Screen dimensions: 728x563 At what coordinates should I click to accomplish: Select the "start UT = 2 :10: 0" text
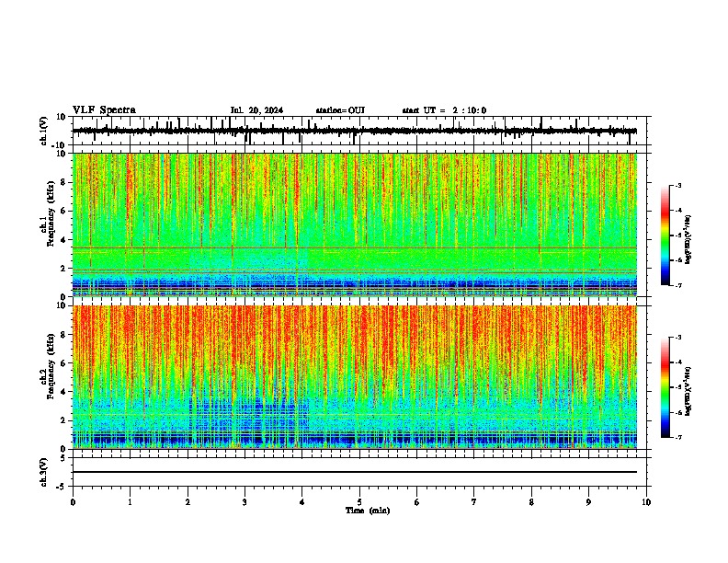click(444, 110)
